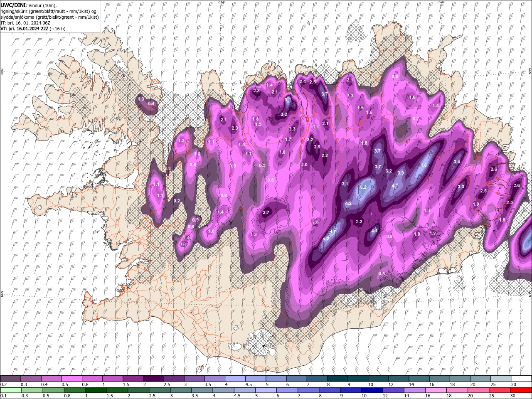Select the valid time 'VT: þri. 16.01.2024 22Z'
This screenshot has height=399, width=532.
pyautogui.click(x=25, y=29)
